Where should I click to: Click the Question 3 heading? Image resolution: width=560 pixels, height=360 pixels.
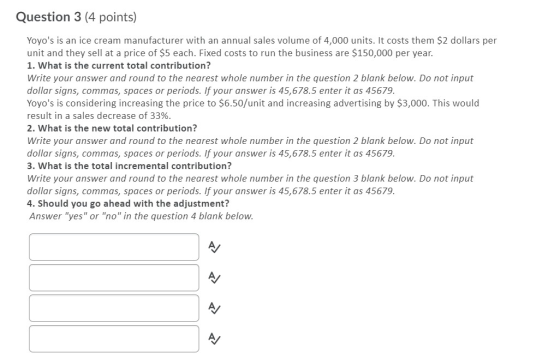coord(49,17)
